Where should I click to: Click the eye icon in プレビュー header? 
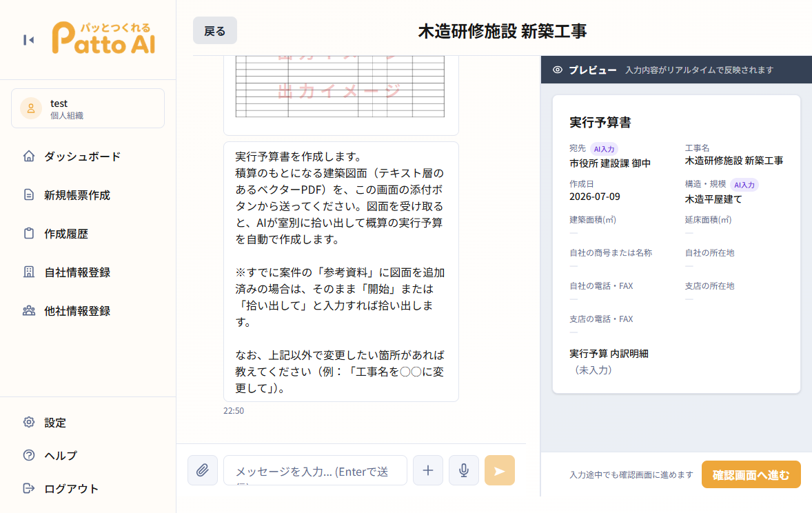557,70
